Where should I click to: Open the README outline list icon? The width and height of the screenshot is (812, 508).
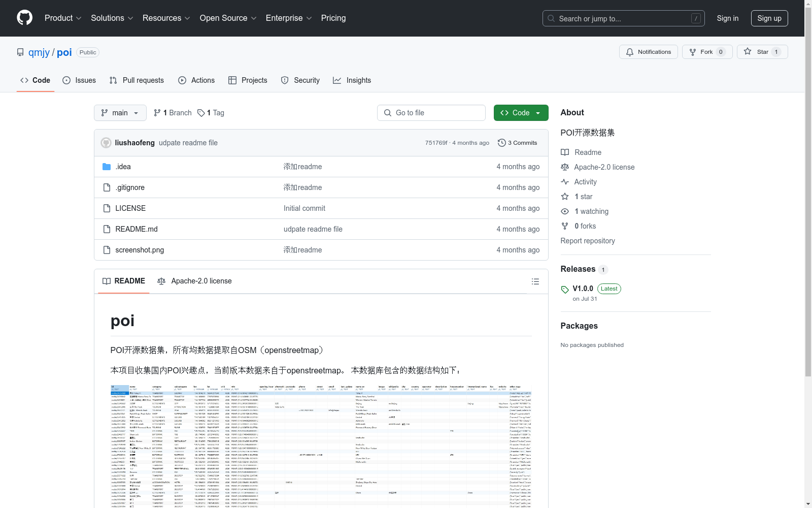pos(535,281)
